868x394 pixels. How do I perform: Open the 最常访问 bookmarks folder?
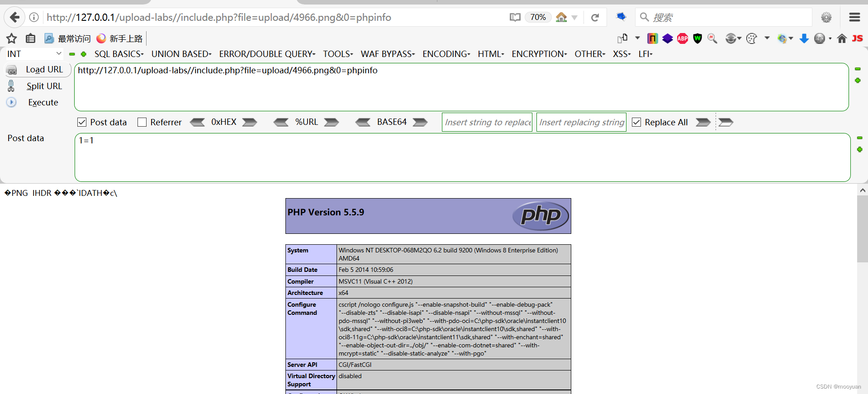click(x=67, y=38)
